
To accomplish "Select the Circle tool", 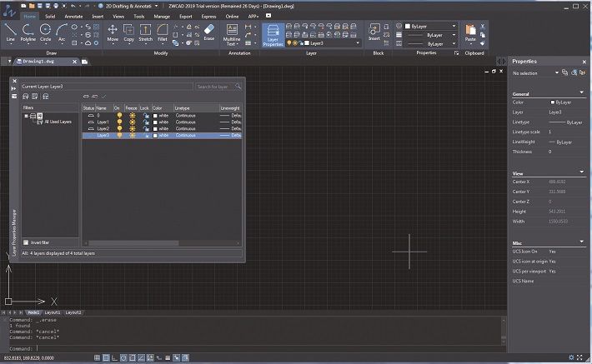I will (45, 32).
